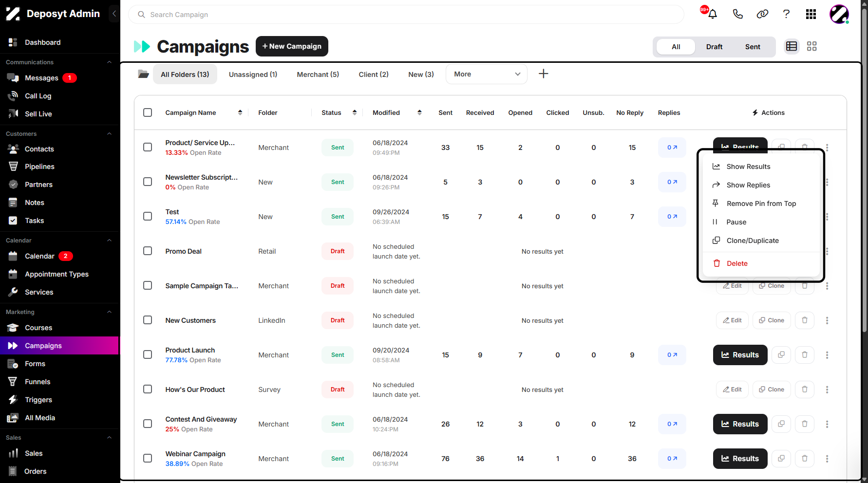Open the user profile avatar
Image resolution: width=868 pixels, height=483 pixels.
pyautogui.click(x=839, y=14)
